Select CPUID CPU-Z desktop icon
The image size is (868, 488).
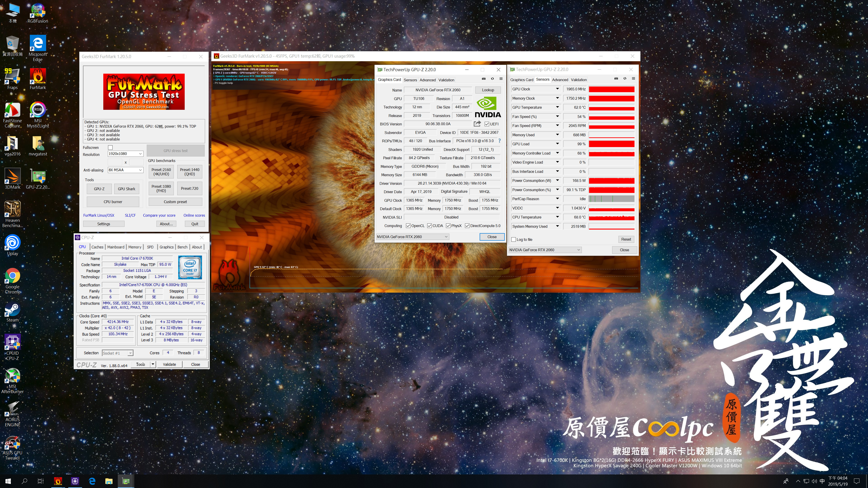[12, 347]
